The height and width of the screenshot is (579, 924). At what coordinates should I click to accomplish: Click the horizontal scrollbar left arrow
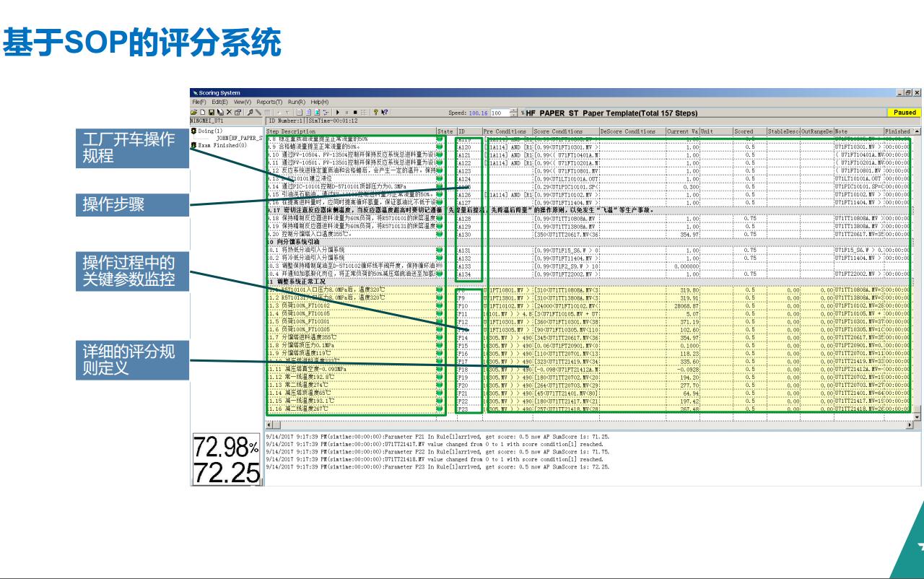(268, 425)
